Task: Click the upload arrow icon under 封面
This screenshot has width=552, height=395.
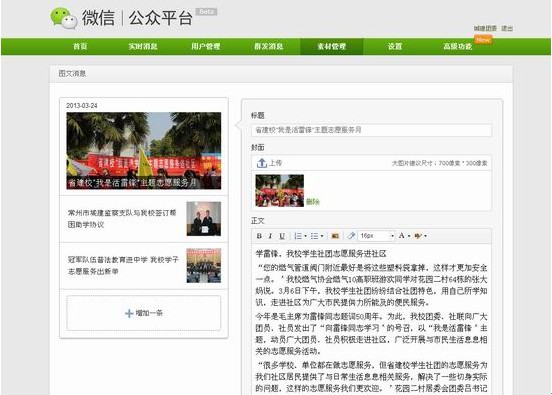Action: 262,163
